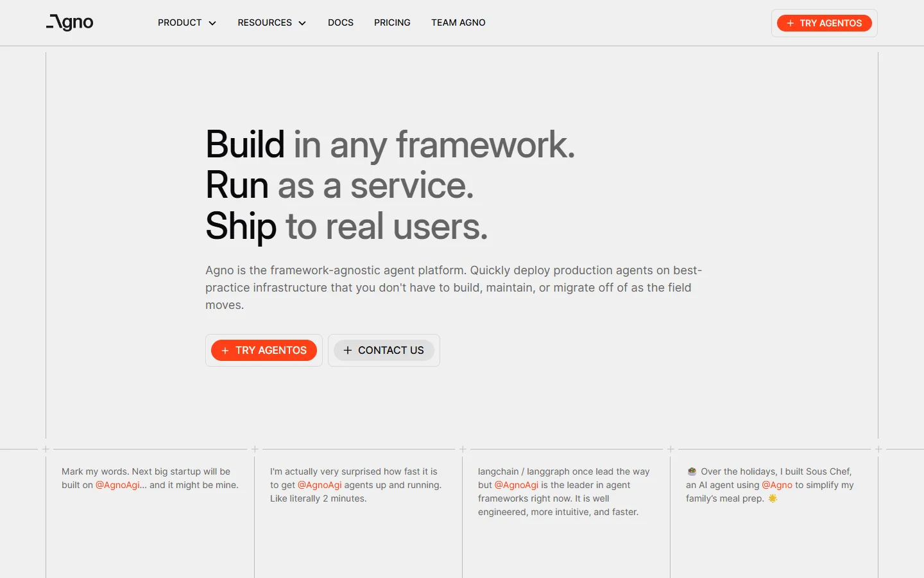The height and width of the screenshot is (578, 924).
Task: Click the hero description paragraph starting "Agno is"
Action: pos(454,288)
